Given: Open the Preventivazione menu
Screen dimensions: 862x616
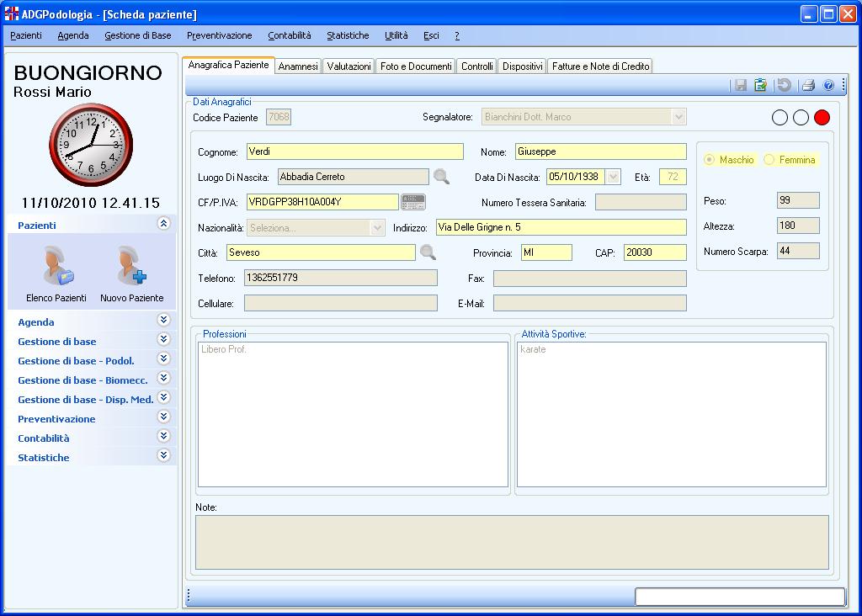Looking at the screenshot, I should coord(219,35).
